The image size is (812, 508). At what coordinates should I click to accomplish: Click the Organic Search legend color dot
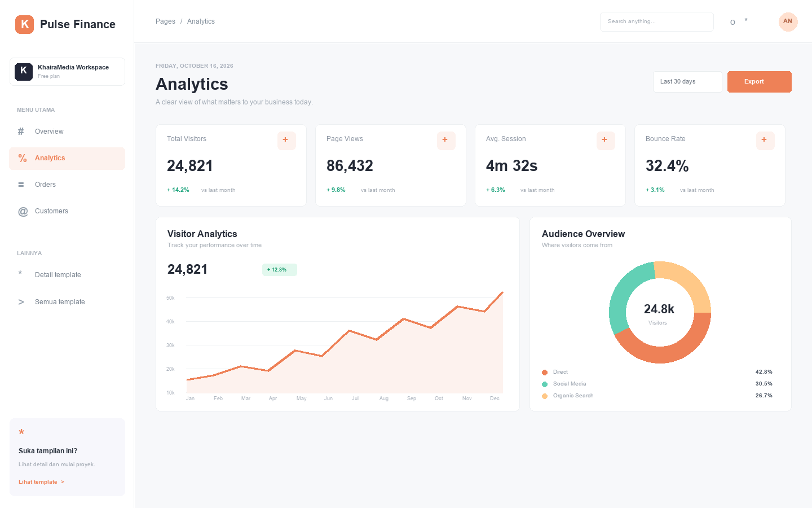(x=545, y=396)
